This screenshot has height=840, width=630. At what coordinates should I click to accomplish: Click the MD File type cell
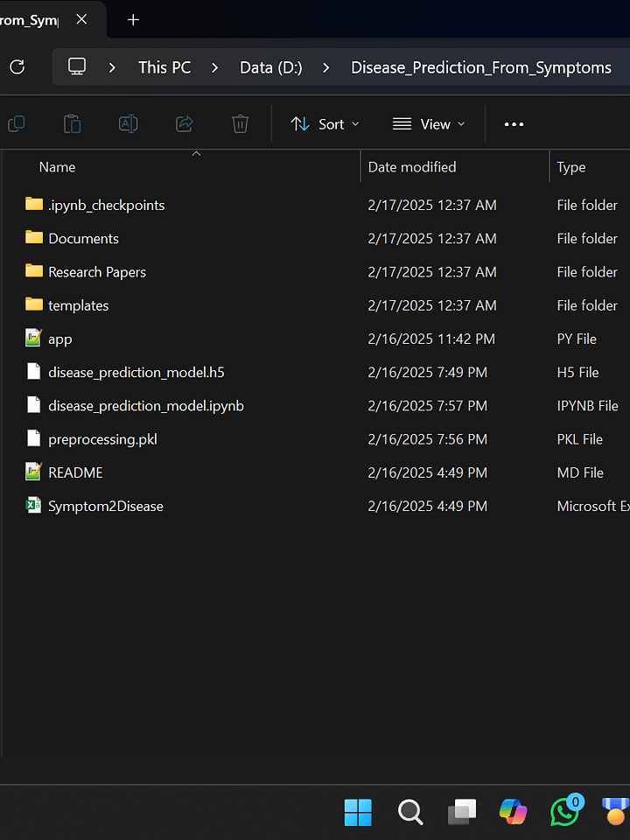point(580,472)
